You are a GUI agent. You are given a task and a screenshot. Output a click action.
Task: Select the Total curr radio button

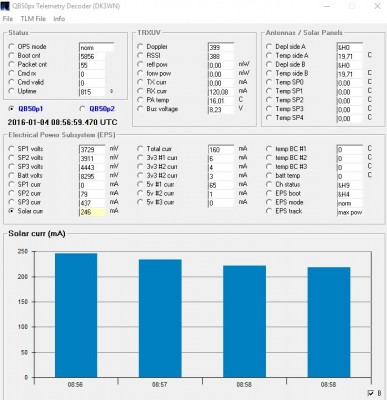point(140,149)
